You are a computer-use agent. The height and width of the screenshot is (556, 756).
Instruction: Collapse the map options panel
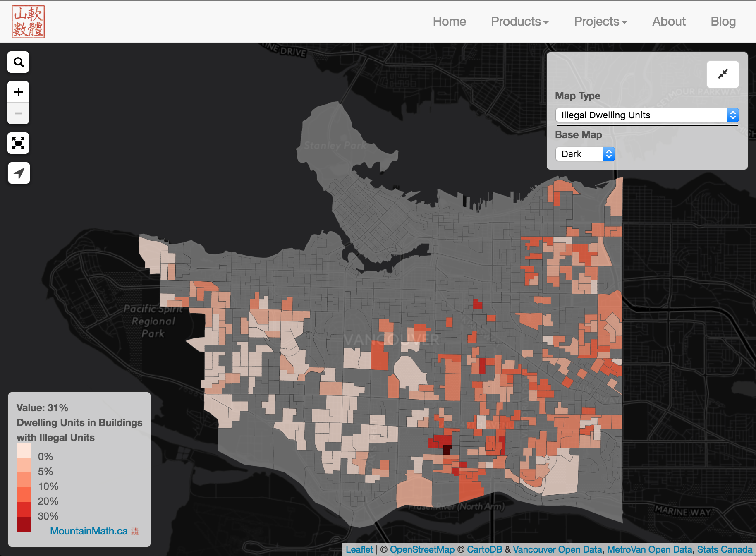point(723,74)
